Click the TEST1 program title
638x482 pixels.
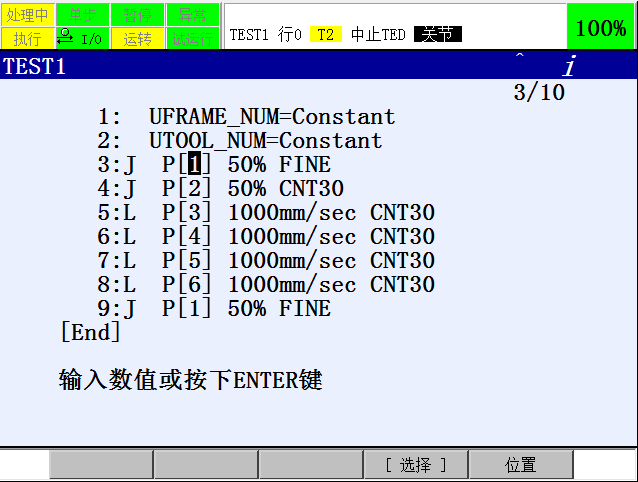click(34, 66)
